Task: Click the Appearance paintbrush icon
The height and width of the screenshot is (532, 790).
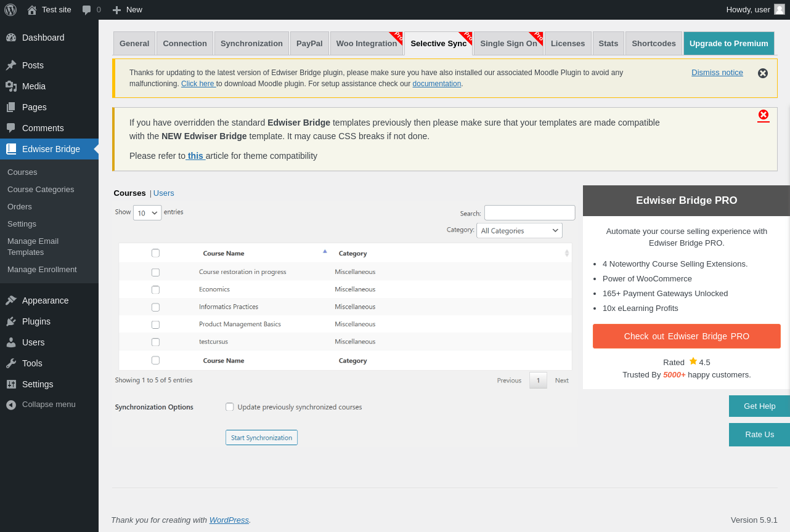Action: tap(11, 300)
